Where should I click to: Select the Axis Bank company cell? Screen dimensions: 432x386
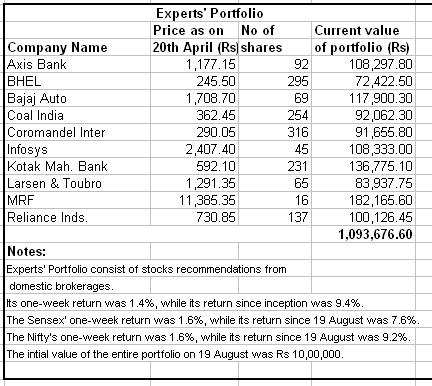click(x=77, y=64)
